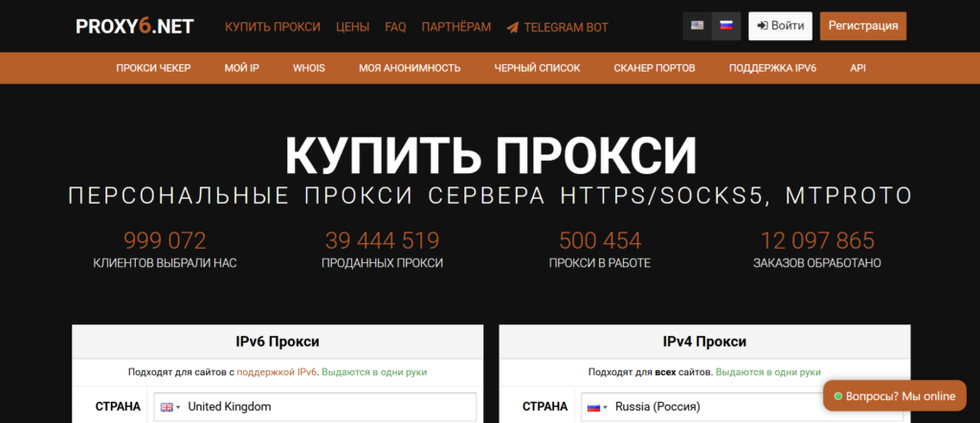The width and height of the screenshot is (980, 423).
Task: Click the КУПИТЬ ПРОКСИ main heading
Action: click(491, 156)
